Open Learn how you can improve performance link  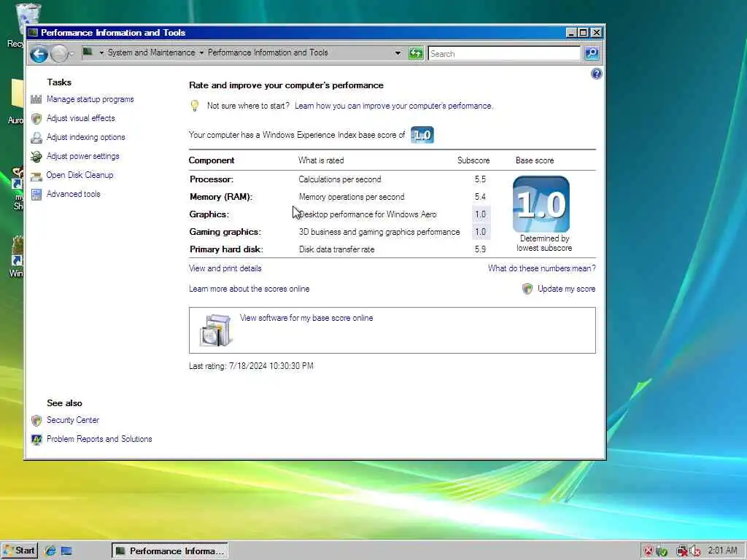[x=393, y=106]
